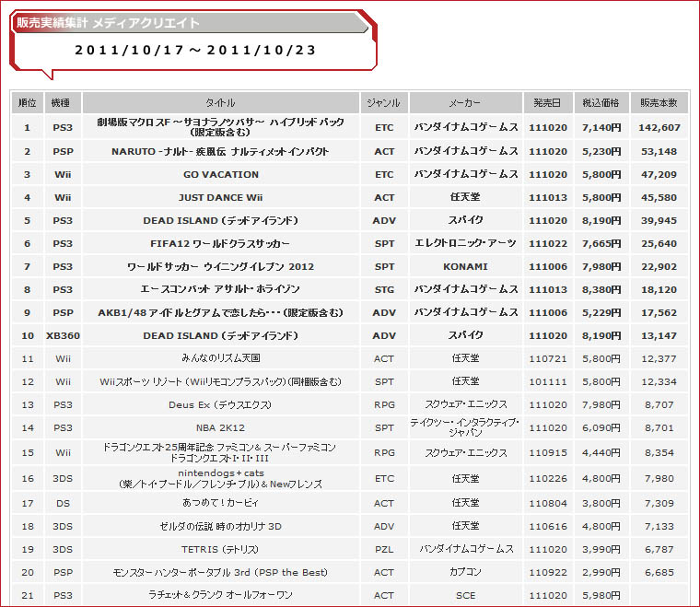
Task: Click the カプコン maker cell
Action: tap(466, 572)
